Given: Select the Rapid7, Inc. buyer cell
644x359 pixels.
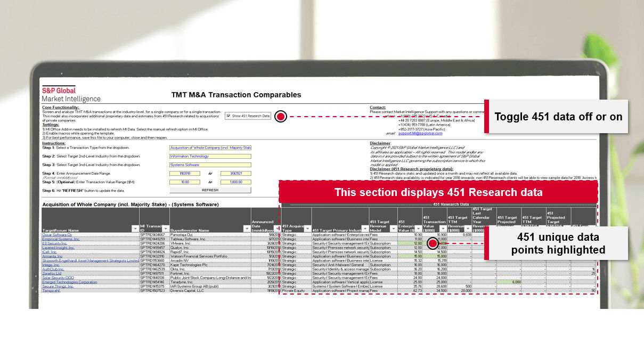Looking at the screenshot, I should pyautogui.click(x=210, y=252).
